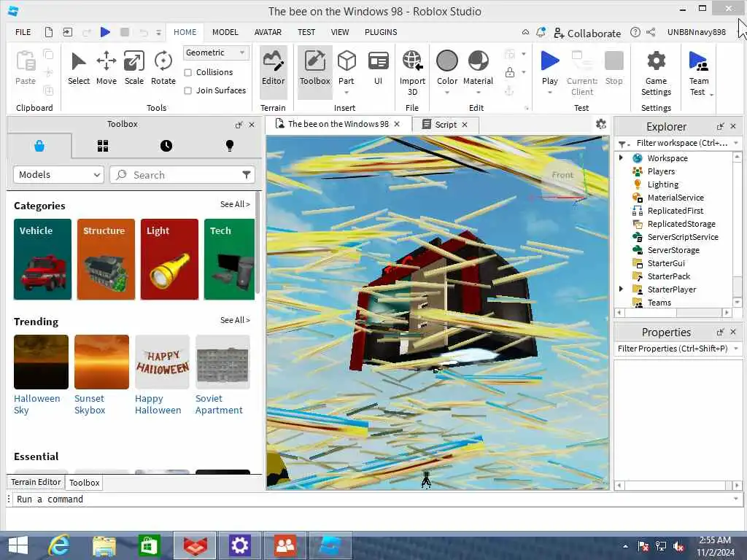
Task: Activate the Scale tool
Action: (134, 69)
